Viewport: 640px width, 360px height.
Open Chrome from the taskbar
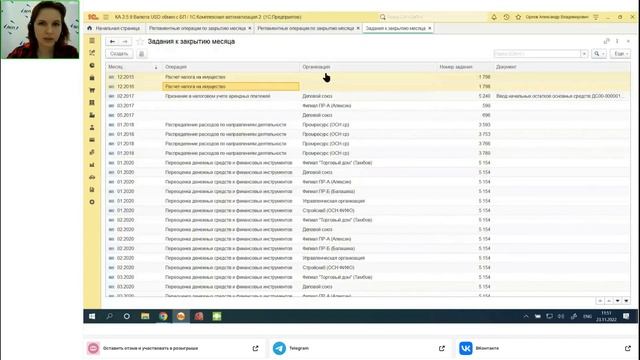point(163,316)
